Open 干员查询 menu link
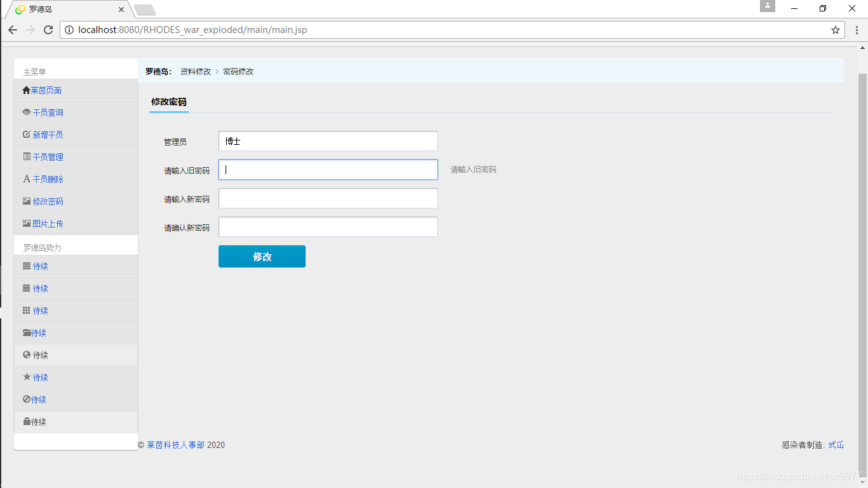This screenshot has width=868, height=488. point(48,112)
